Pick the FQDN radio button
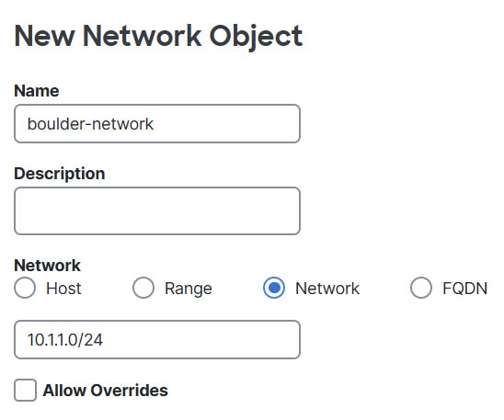504x420 pixels. (421, 288)
